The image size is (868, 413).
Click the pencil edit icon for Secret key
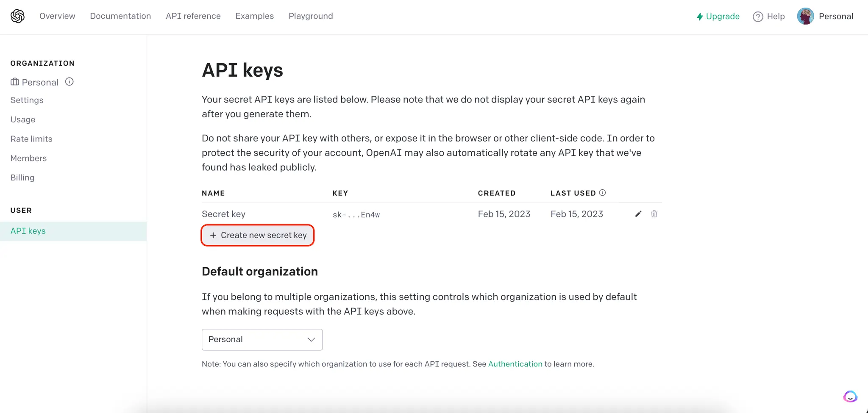(638, 214)
